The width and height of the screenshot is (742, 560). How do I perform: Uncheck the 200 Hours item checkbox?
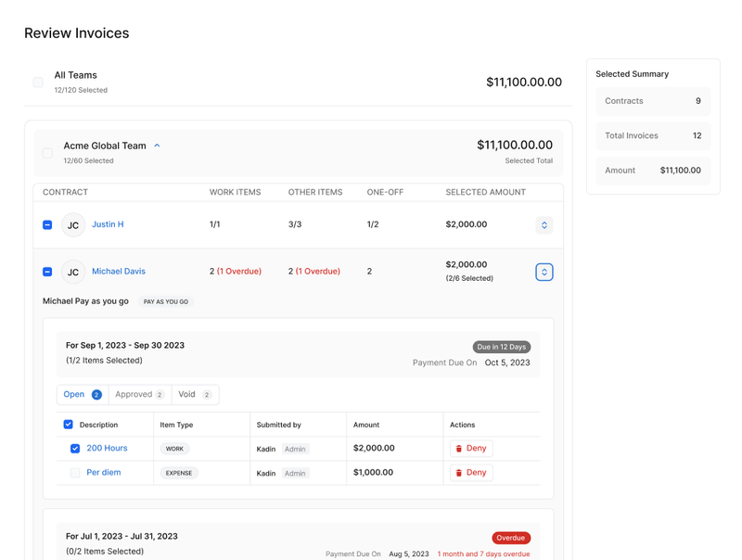pos(75,449)
